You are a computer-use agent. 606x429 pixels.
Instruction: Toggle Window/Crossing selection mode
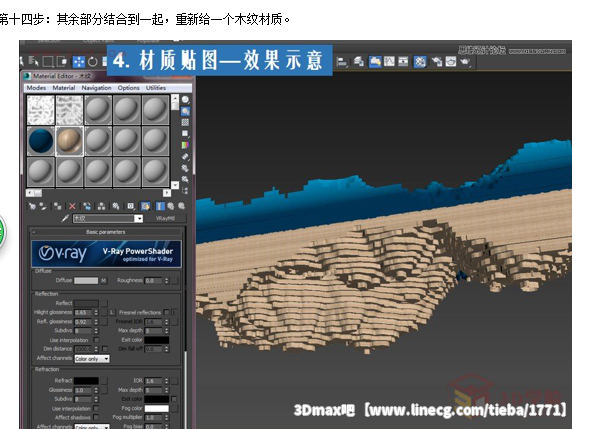(x=62, y=62)
